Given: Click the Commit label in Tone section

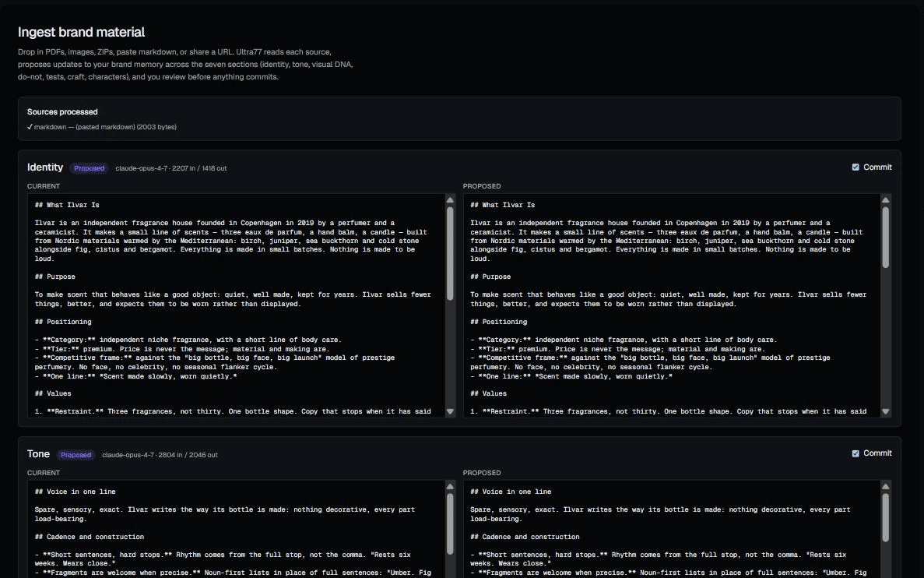Looking at the screenshot, I should [x=877, y=453].
